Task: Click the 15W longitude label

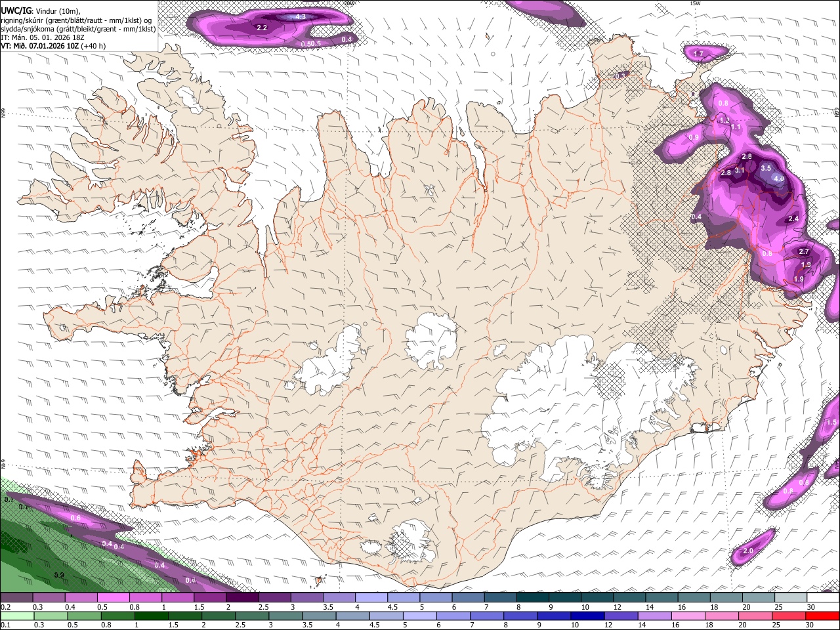Action: (696, 3)
